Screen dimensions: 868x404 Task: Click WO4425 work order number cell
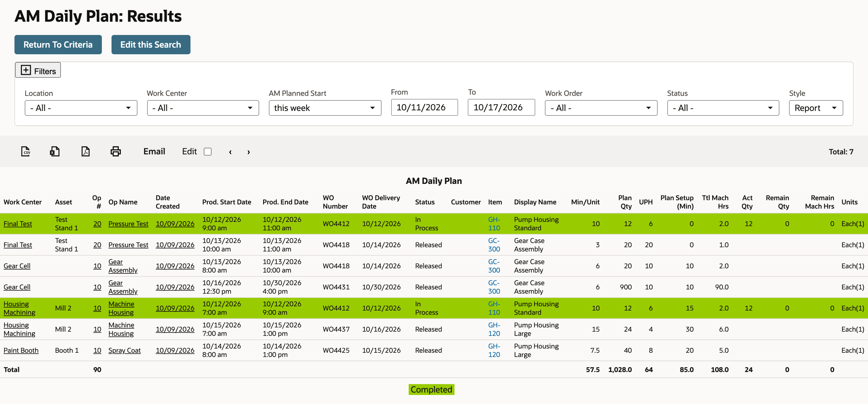[336, 350]
